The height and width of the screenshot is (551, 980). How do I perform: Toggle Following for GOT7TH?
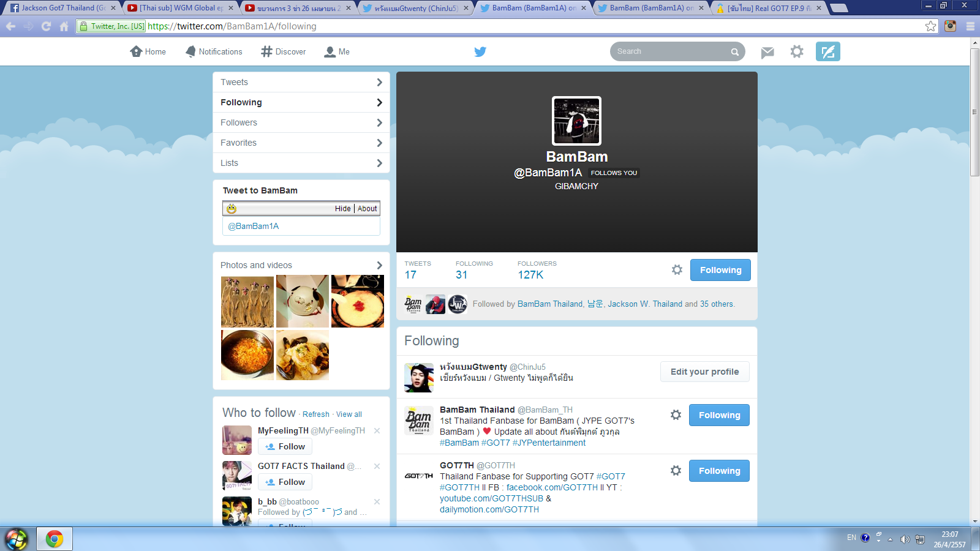[719, 471]
